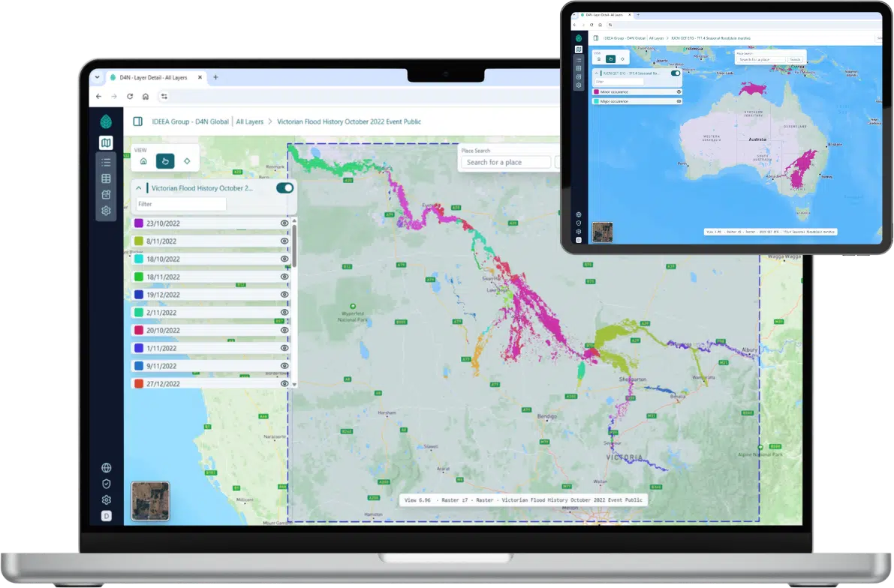
Task: Click the D user avatar in laptop sidebar
Action: pyautogui.click(x=106, y=516)
